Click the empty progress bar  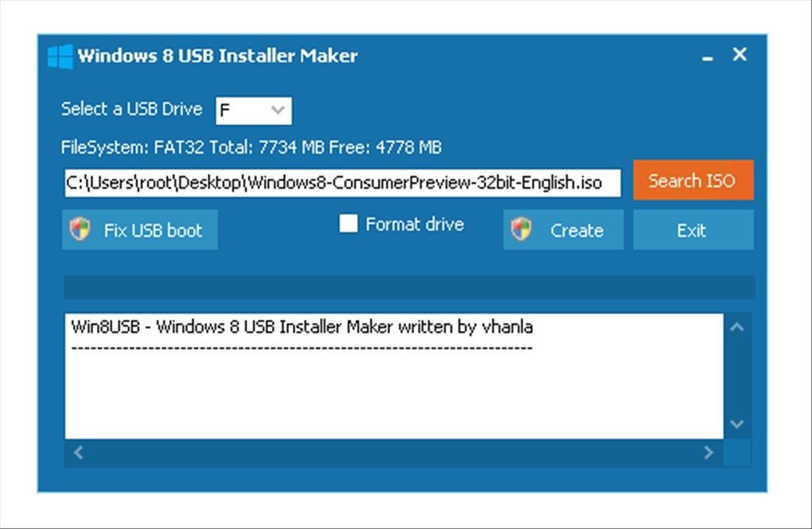[409, 287]
